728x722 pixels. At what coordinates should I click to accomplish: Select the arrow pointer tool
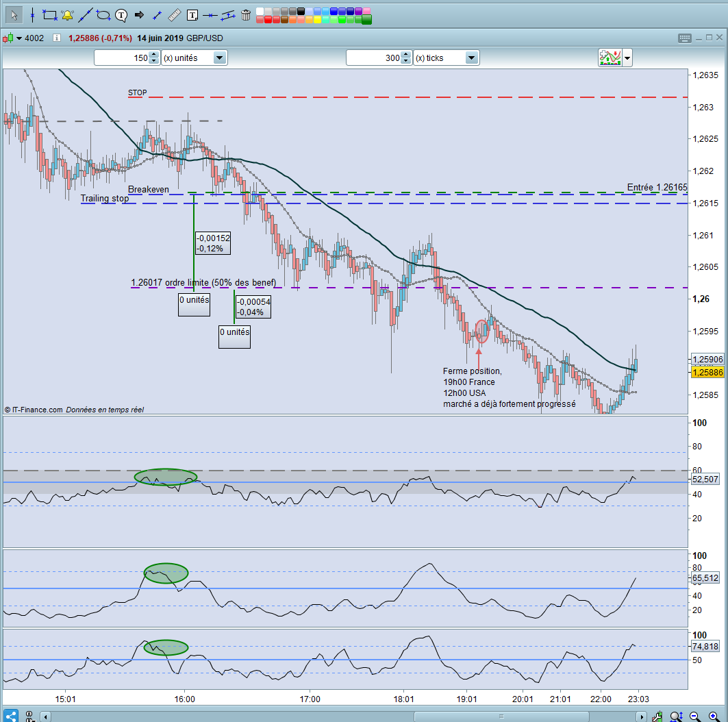[x=14, y=15]
